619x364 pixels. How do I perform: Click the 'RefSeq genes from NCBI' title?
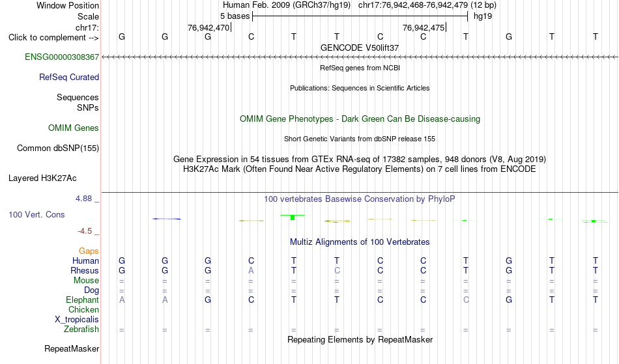point(360,68)
